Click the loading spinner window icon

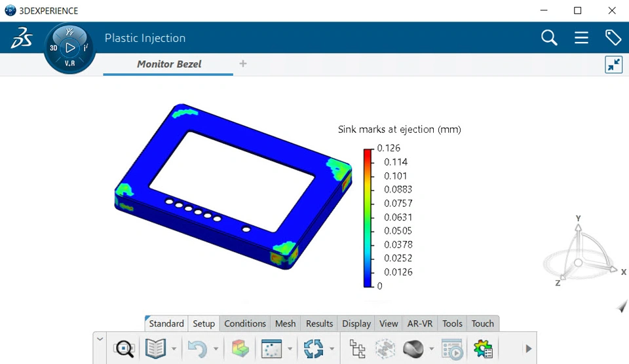271,349
